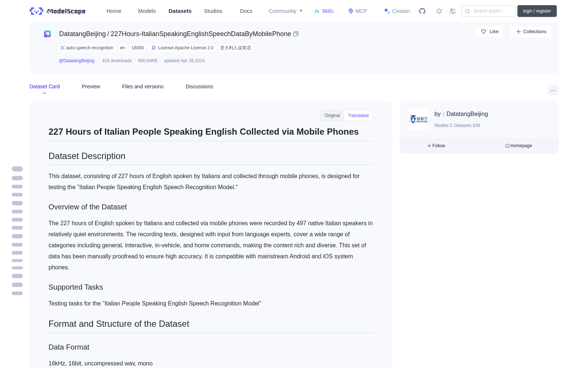The height and width of the screenshot is (368, 588).
Task: Click Models 0 count
Action: (x=443, y=125)
